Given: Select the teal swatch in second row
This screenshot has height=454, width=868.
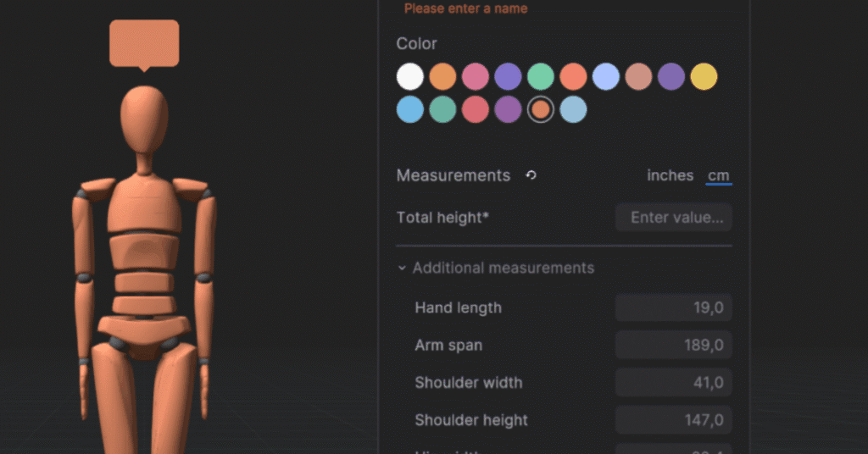Looking at the screenshot, I should [x=442, y=109].
